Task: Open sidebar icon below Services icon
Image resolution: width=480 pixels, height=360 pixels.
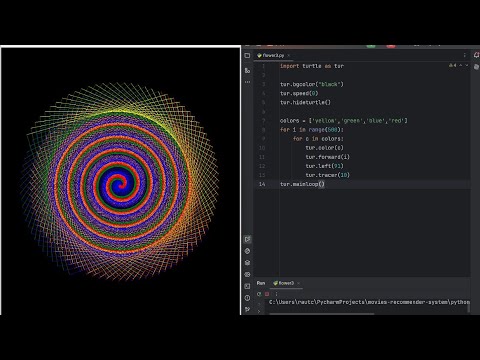Action: click(247, 275)
